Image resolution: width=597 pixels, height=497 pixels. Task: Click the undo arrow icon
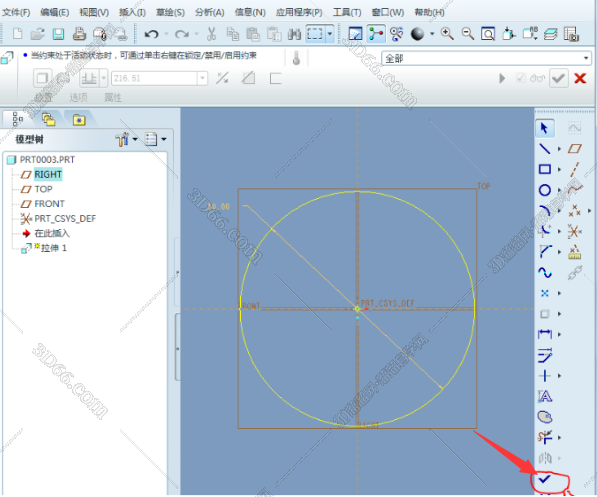[151, 34]
